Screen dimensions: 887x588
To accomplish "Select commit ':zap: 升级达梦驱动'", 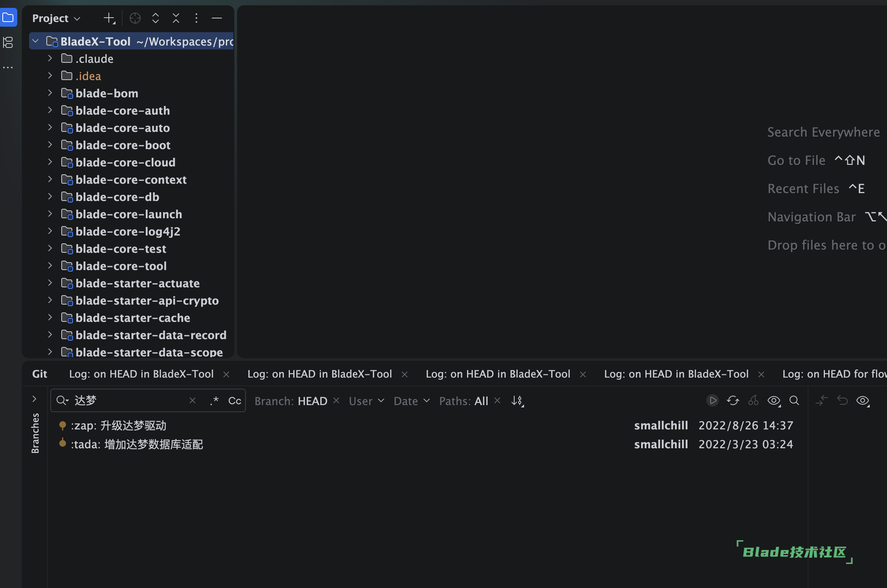I will (119, 425).
